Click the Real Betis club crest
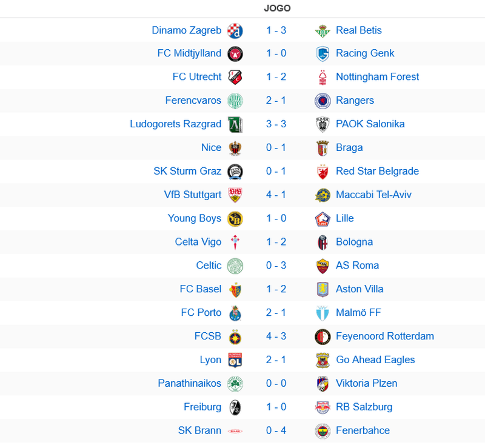This screenshot has height=448, width=485. point(323,30)
